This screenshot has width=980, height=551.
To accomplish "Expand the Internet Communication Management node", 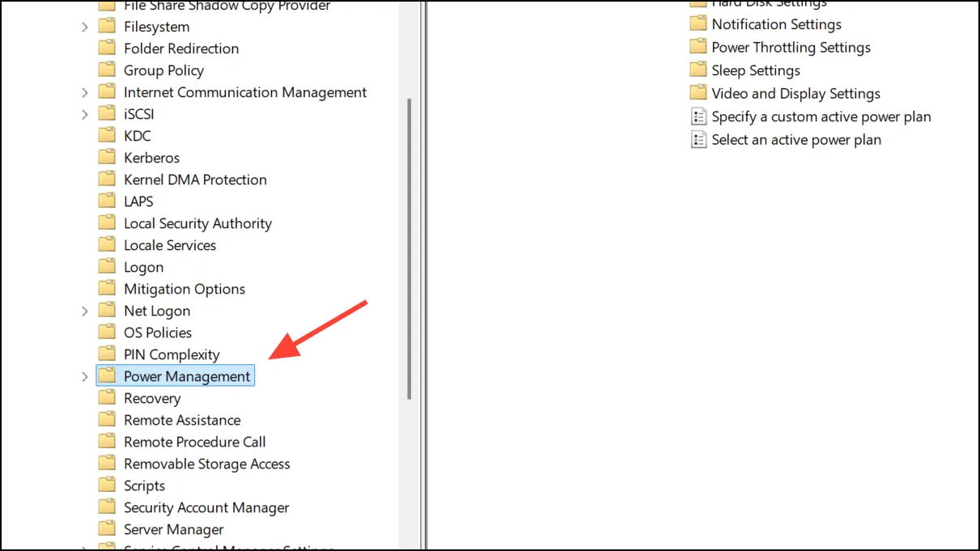I will 85,92.
